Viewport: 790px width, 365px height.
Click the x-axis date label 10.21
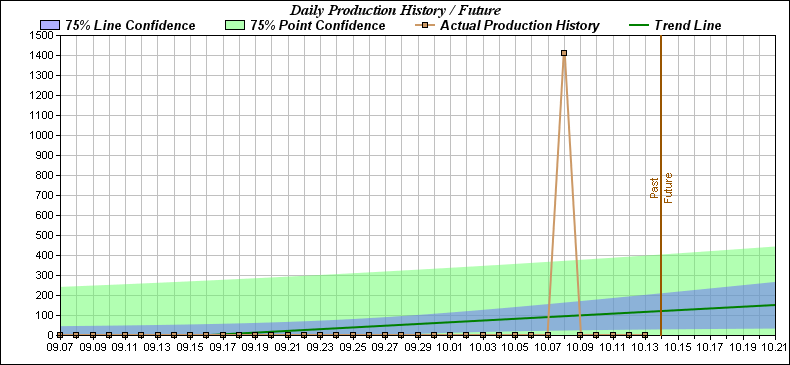[774, 347]
